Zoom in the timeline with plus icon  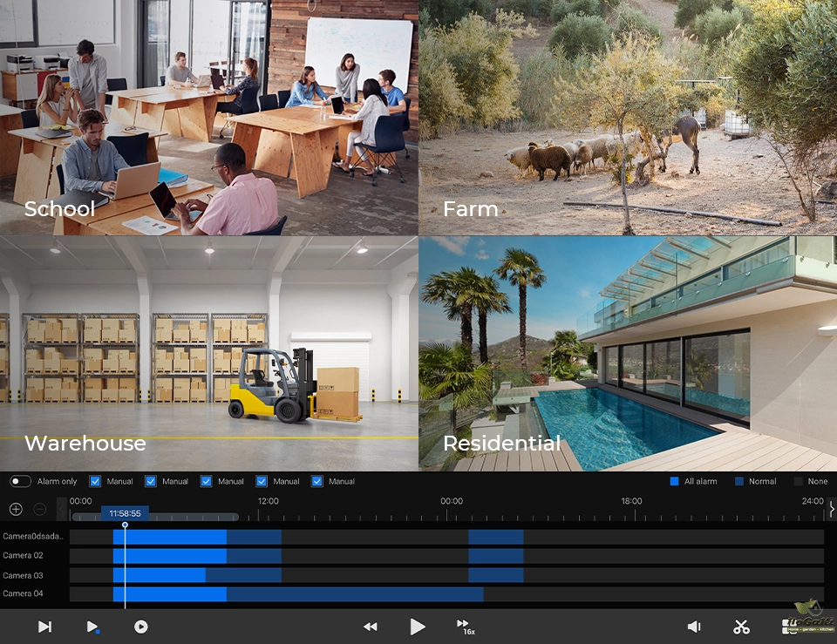(16, 509)
